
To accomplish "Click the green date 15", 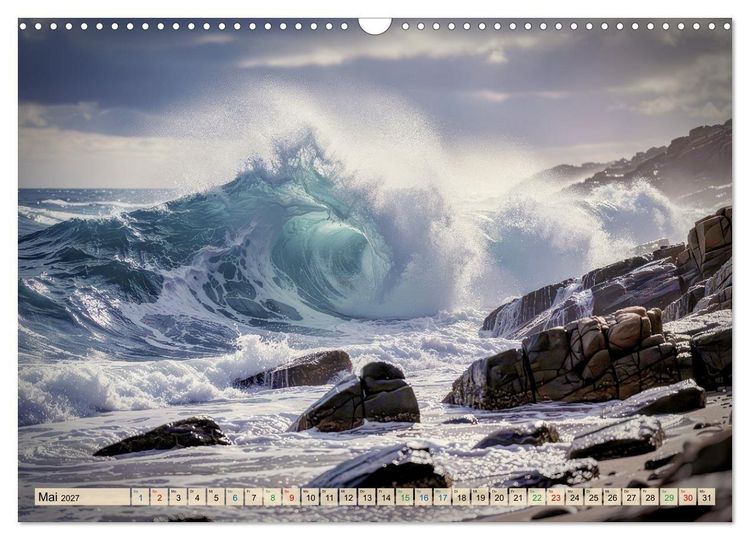I will pos(405,497).
